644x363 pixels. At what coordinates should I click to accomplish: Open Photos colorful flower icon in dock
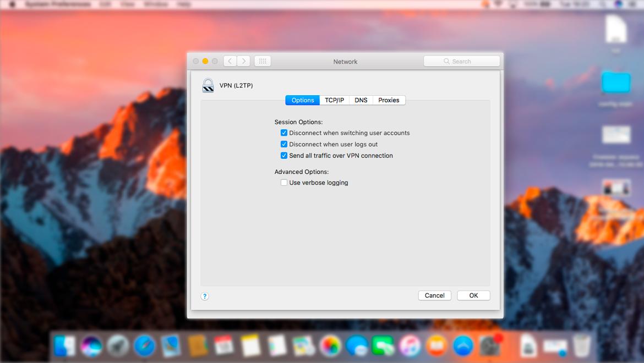click(x=330, y=346)
